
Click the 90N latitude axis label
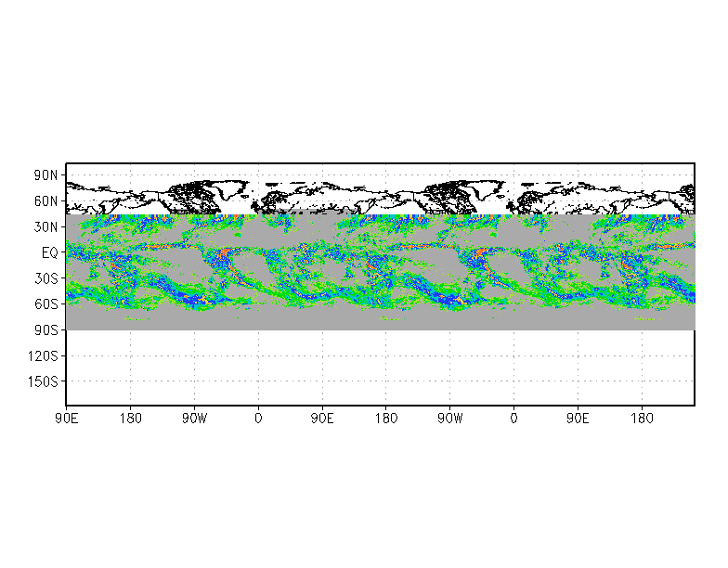click(45, 175)
